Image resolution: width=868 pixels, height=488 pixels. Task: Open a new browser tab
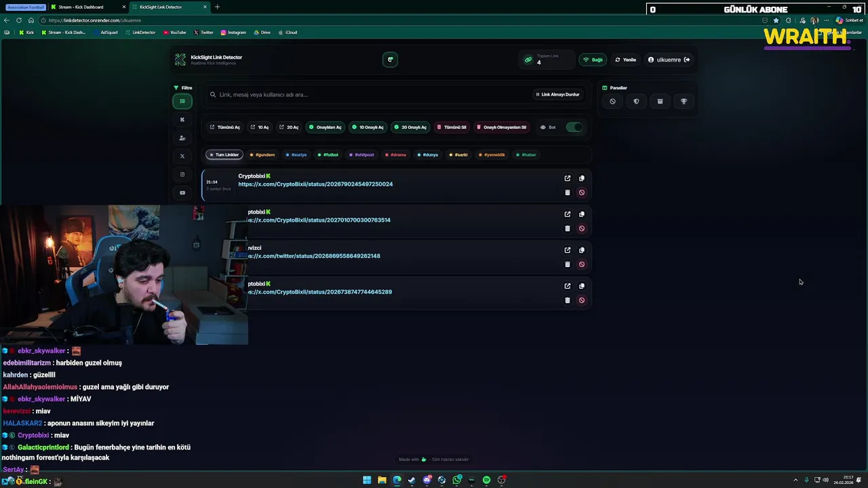(x=217, y=7)
